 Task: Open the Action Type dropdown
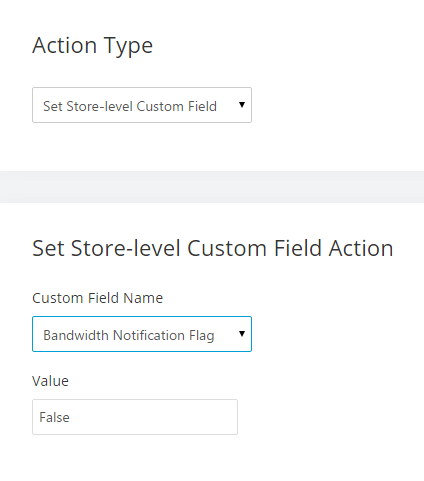[142, 105]
